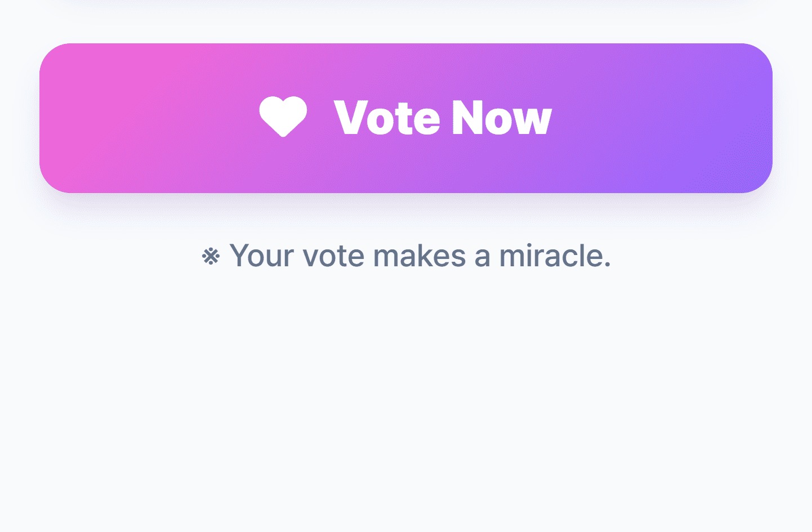Click the symbol before "Your vote"
812x532 pixels.
pyautogui.click(x=211, y=257)
